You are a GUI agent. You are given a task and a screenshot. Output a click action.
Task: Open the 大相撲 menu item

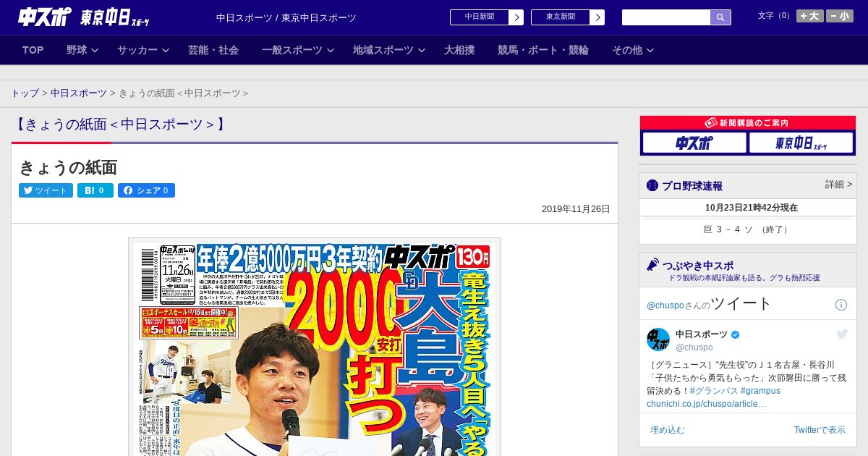coord(459,50)
